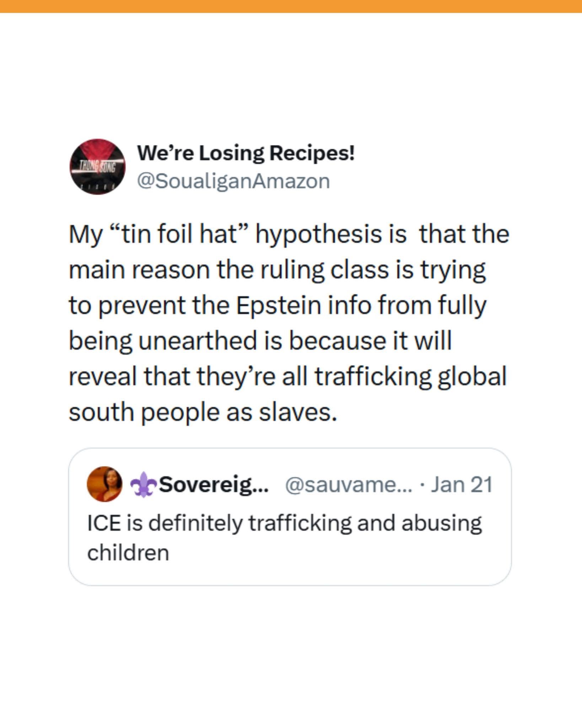Click the word "abusing" in quoted post
582x728 pixels.
coord(441,523)
